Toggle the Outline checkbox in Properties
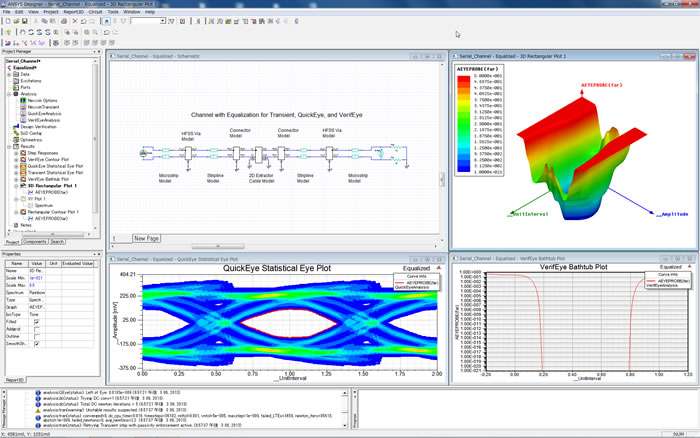 click(x=37, y=336)
